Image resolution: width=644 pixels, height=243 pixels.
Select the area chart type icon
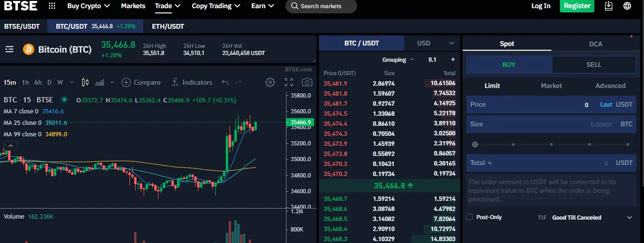pos(100,82)
